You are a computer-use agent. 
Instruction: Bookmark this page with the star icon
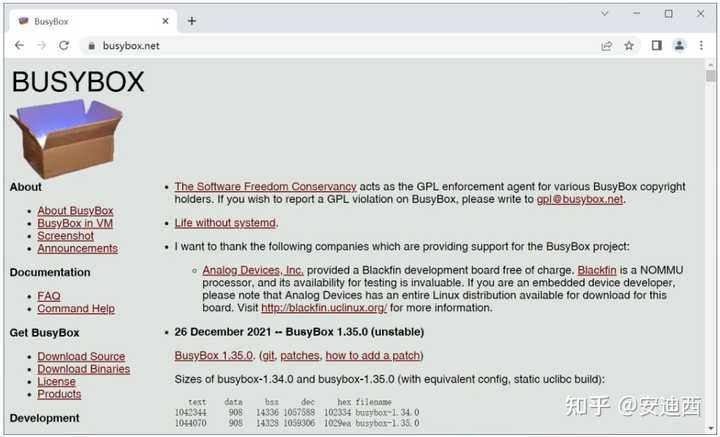629,45
